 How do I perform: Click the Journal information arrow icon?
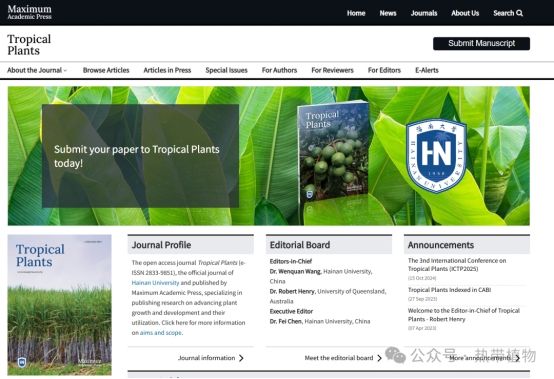coord(241,358)
